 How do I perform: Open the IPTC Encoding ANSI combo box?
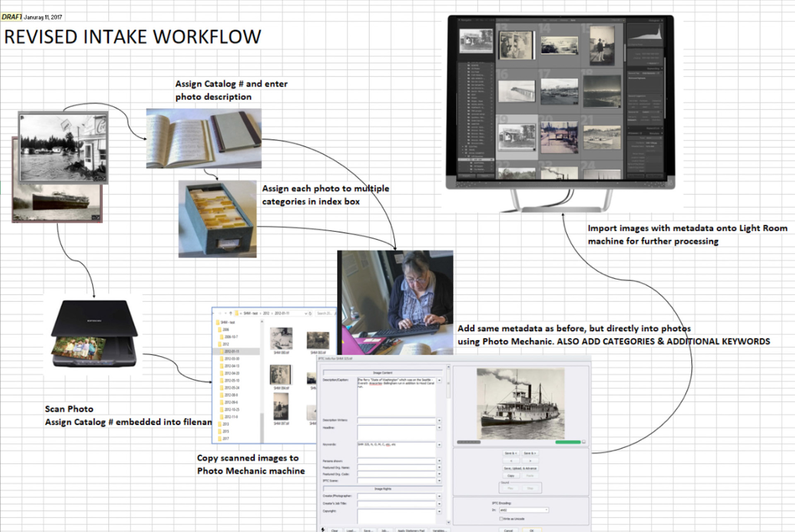coord(524,510)
